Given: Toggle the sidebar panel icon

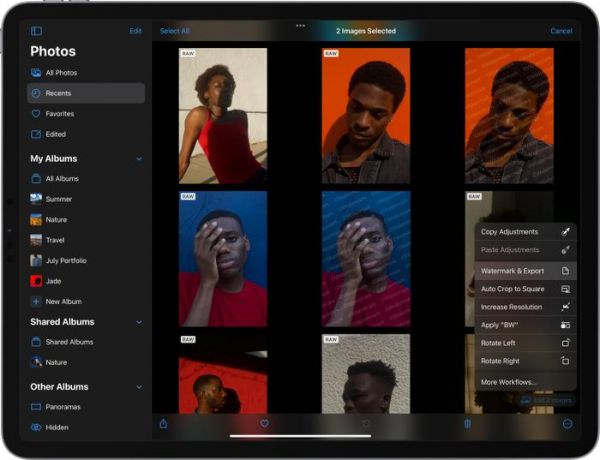Looking at the screenshot, I should [x=36, y=31].
